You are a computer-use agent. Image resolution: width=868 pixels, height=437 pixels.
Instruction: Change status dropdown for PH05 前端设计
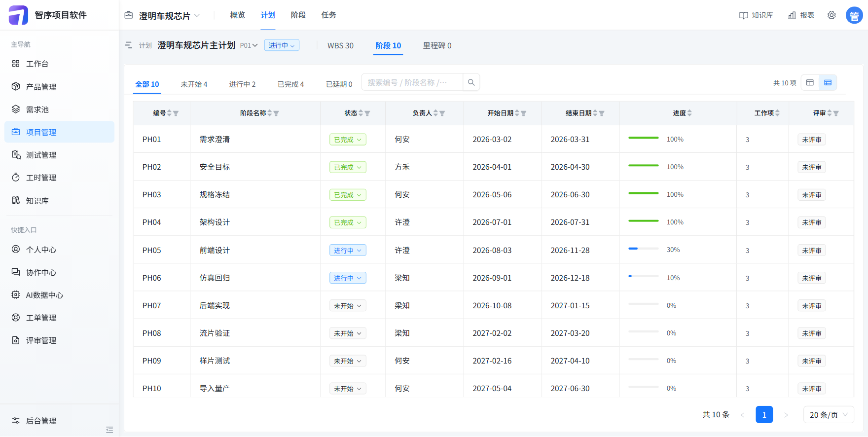coord(348,250)
